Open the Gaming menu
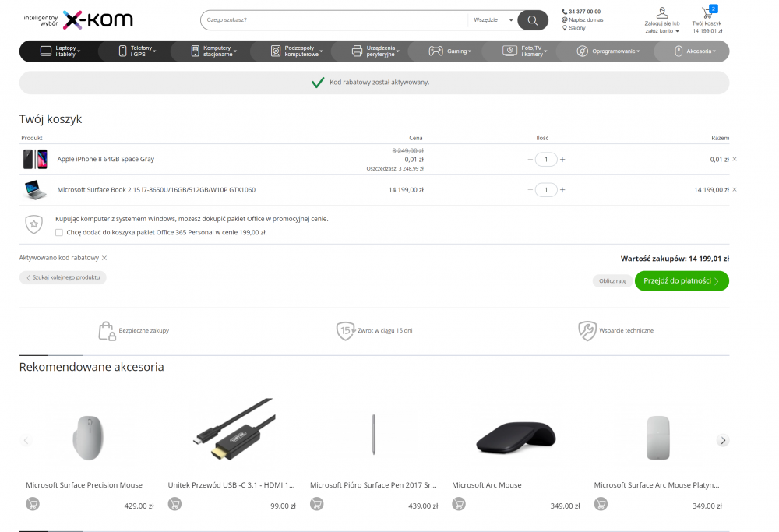Viewport: 779px width, 532px height. tap(449, 51)
